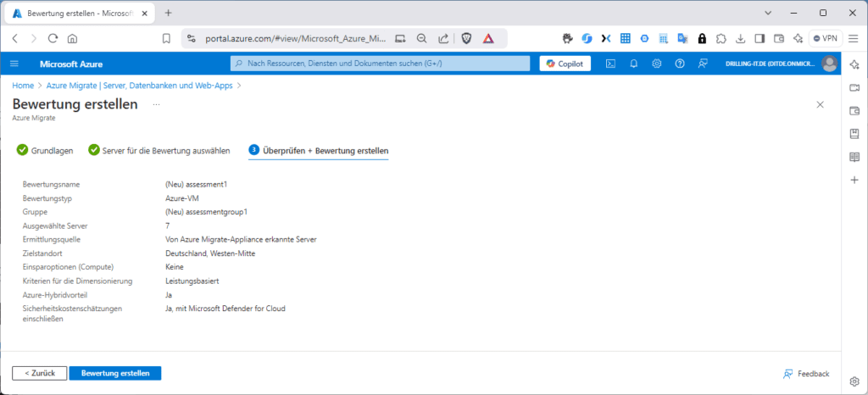This screenshot has height=395, width=868.
Task: Click the Deutschland, Westen-Mitte value
Action: (x=210, y=253)
